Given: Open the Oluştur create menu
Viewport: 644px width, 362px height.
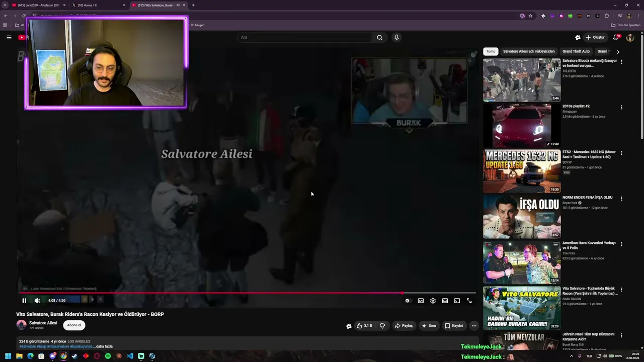Looking at the screenshot, I should click(595, 37).
